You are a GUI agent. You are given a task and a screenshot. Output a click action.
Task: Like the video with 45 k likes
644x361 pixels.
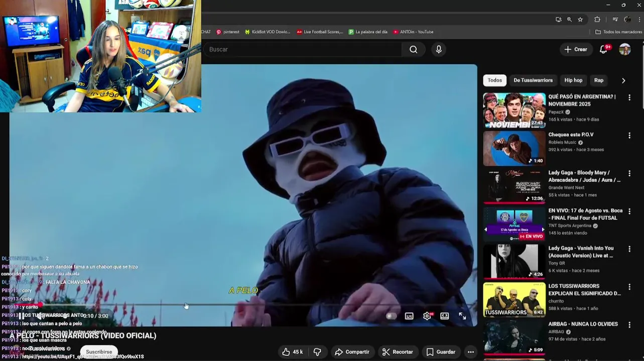[292, 352]
